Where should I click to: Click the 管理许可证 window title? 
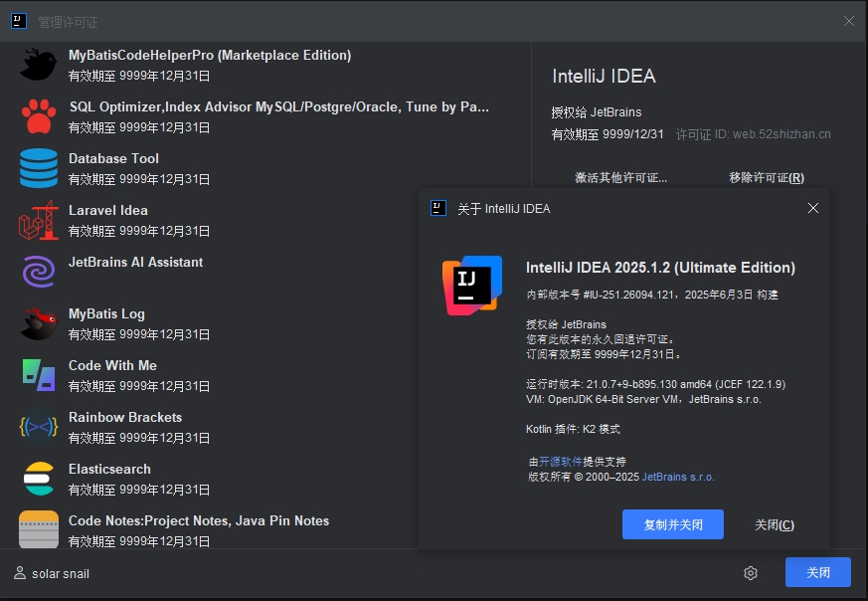click(x=68, y=22)
